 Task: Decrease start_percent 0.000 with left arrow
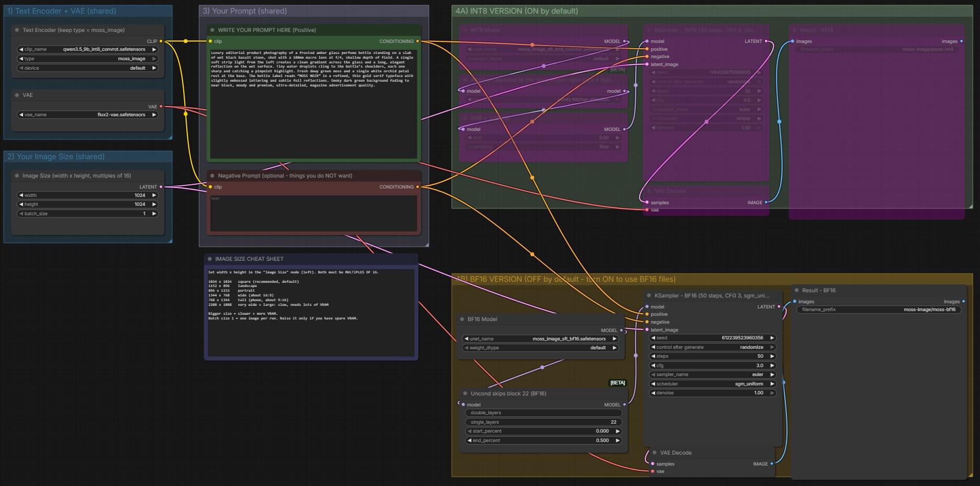[x=469, y=431]
